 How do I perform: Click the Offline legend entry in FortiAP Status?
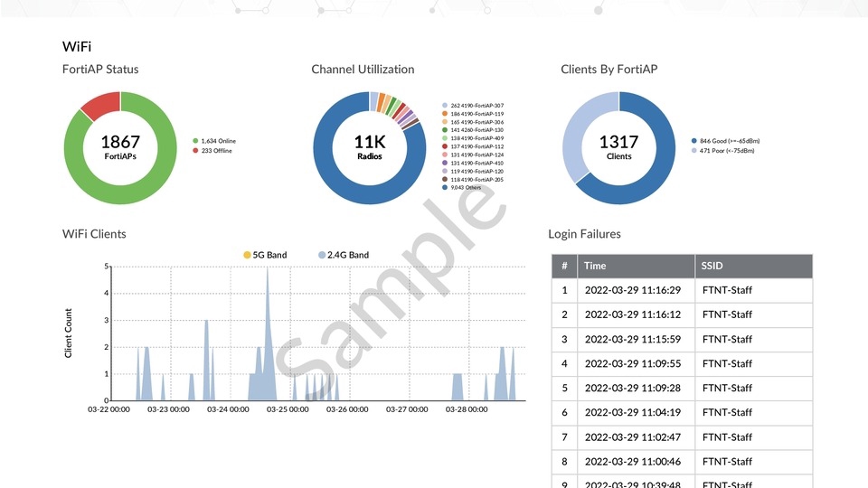click(x=217, y=150)
